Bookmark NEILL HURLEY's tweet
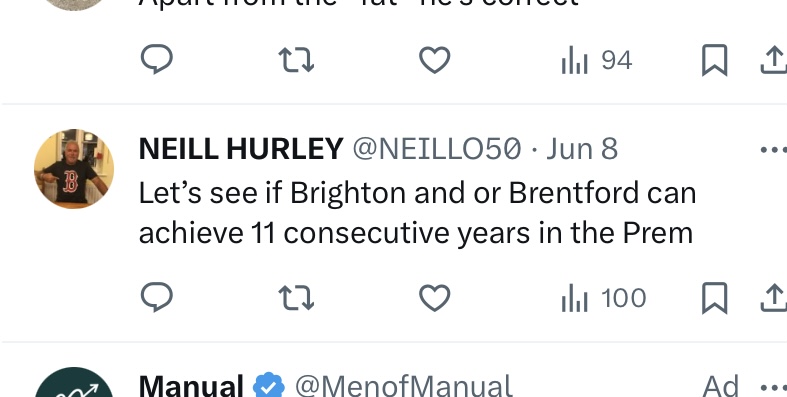 [x=714, y=298]
